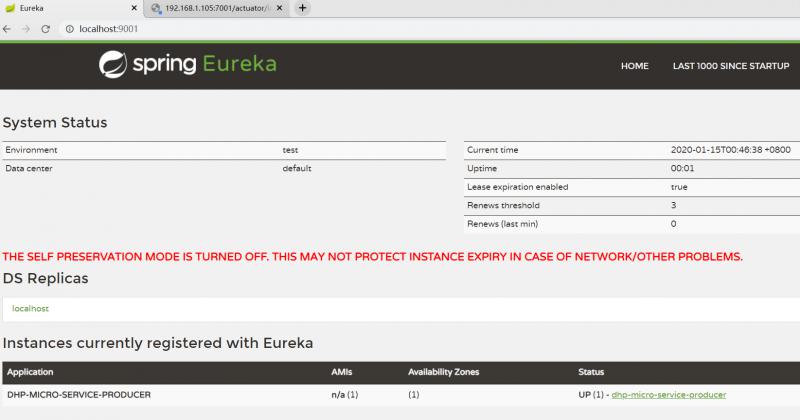
Task: Click the Data center label
Action: (x=29, y=168)
